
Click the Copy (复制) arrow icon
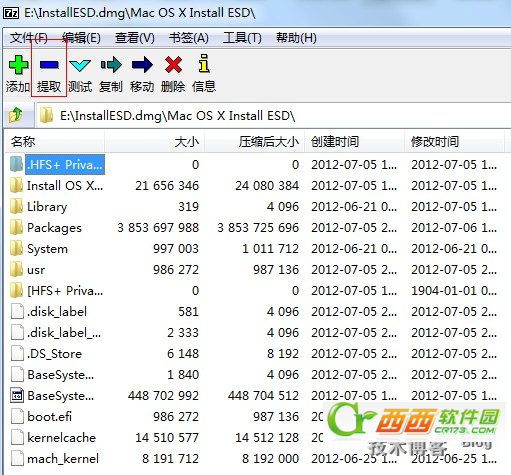(111, 65)
